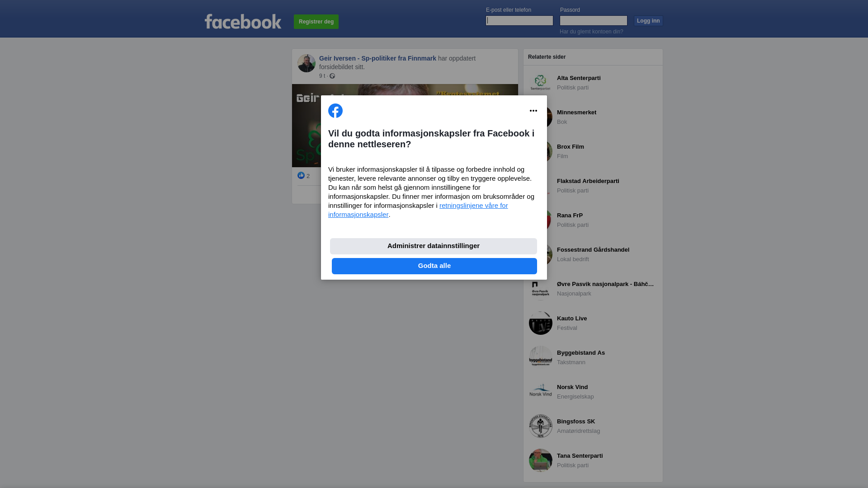Open the Geir Iversen profile picture
The width and height of the screenshot is (868, 488).
(307, 63)
